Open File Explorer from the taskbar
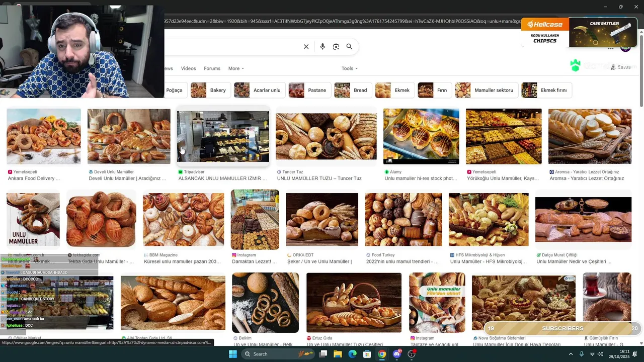The image size is (644, 362). coord(338,354)
